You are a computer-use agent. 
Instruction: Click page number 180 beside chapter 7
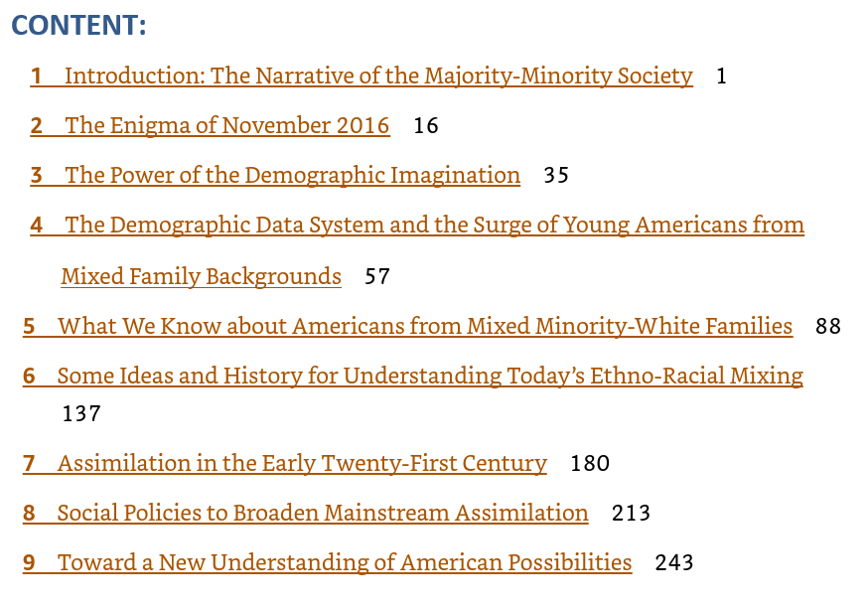(590, 463)
